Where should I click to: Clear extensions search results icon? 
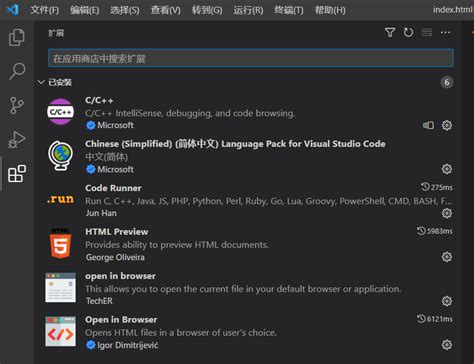427,33
